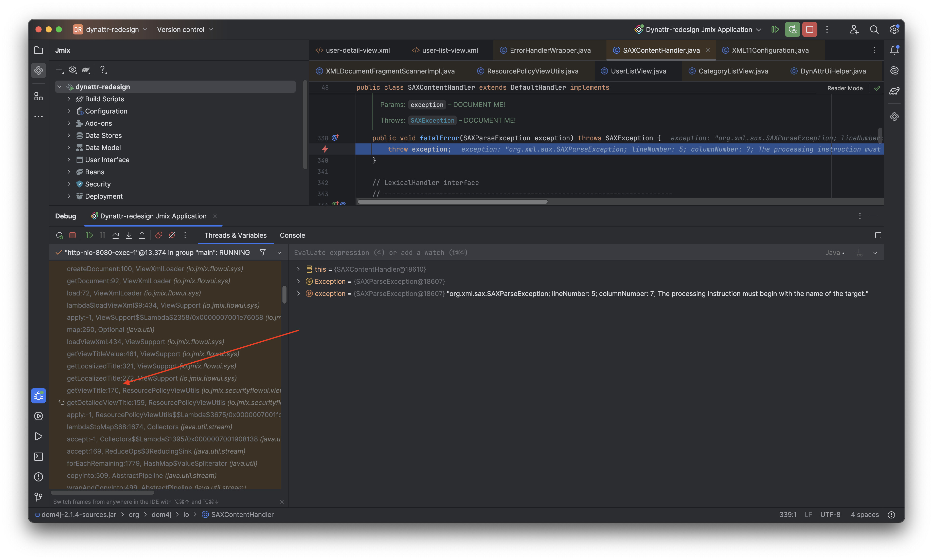Expand Data Model tree node
The image size is (933, 560).
[x=69, y=147]
